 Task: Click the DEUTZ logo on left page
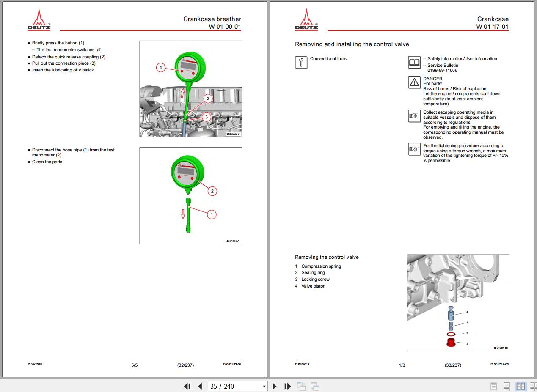point(39,20)
